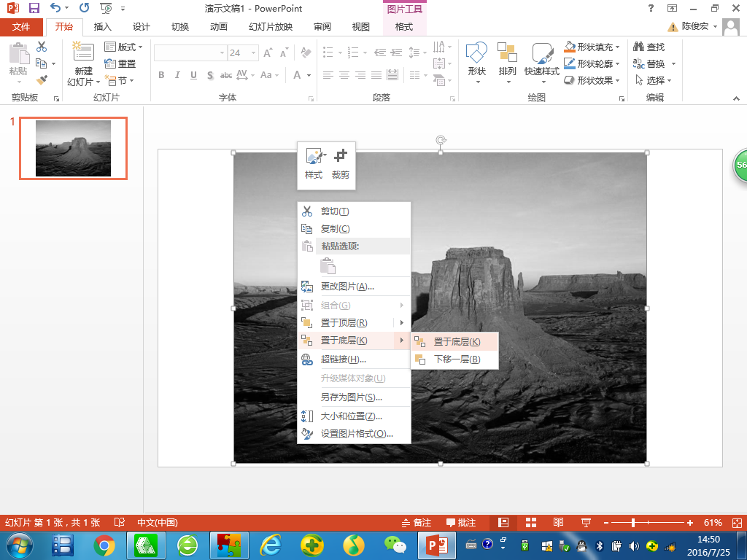
Task: Click the zoom in plus button
Action: tap(690, 522)
